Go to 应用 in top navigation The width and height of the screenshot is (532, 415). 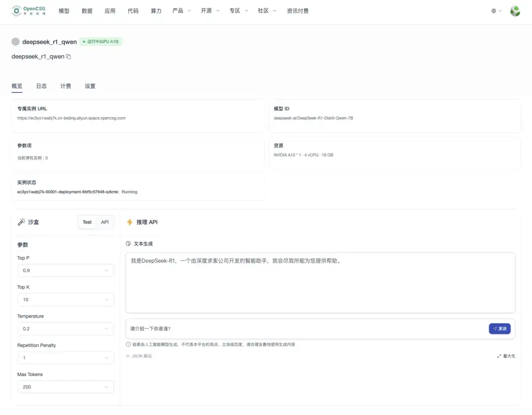(x=110, y=11)
